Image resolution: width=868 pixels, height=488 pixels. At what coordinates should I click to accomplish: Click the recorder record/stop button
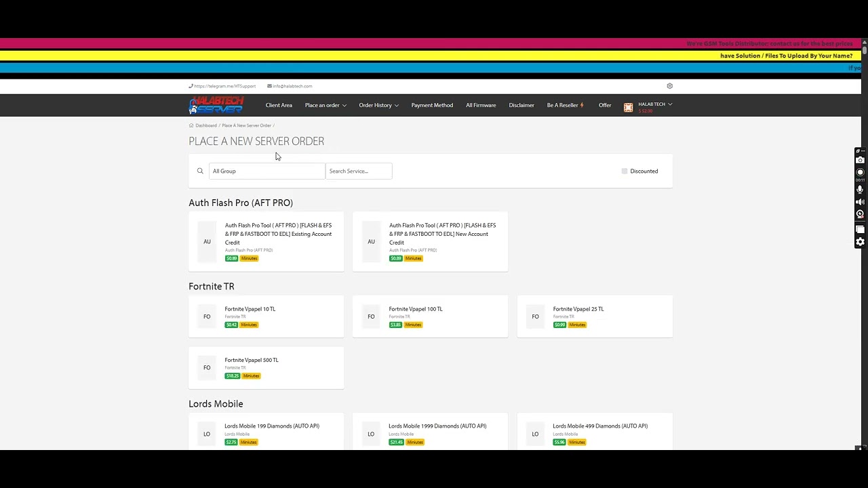[860, 172]
